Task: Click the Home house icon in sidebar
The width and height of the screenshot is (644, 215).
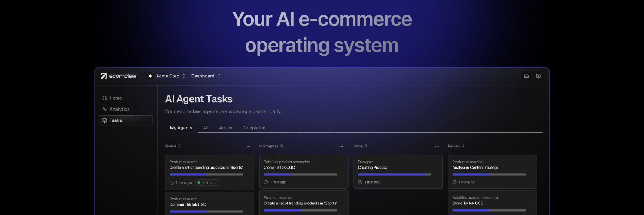Action: [x=104, y=98]
